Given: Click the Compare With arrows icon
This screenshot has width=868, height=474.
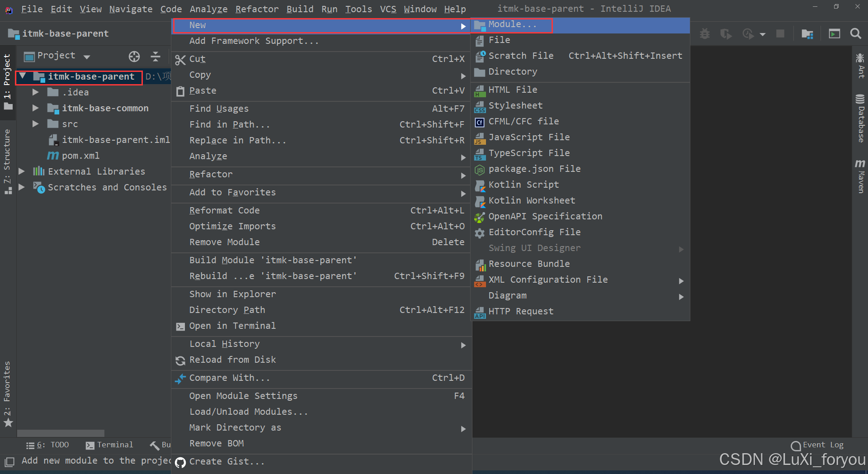Looking at the screenshot, I should (x=180, y=379).
